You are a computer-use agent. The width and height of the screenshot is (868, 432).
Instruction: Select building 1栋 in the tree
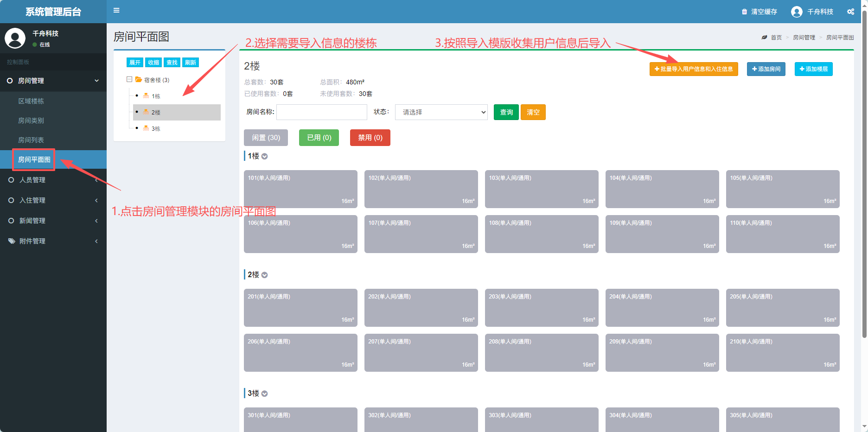point(156,96)
